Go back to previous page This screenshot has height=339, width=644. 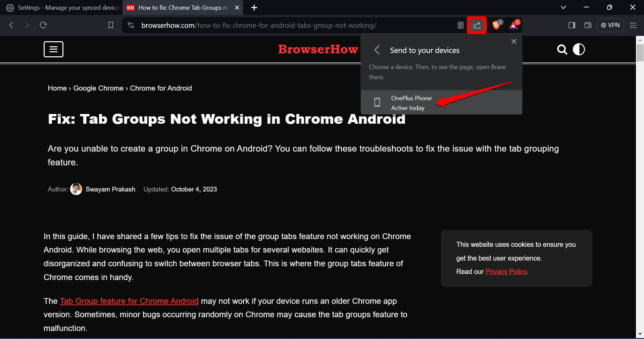click(x=11, y=25)
